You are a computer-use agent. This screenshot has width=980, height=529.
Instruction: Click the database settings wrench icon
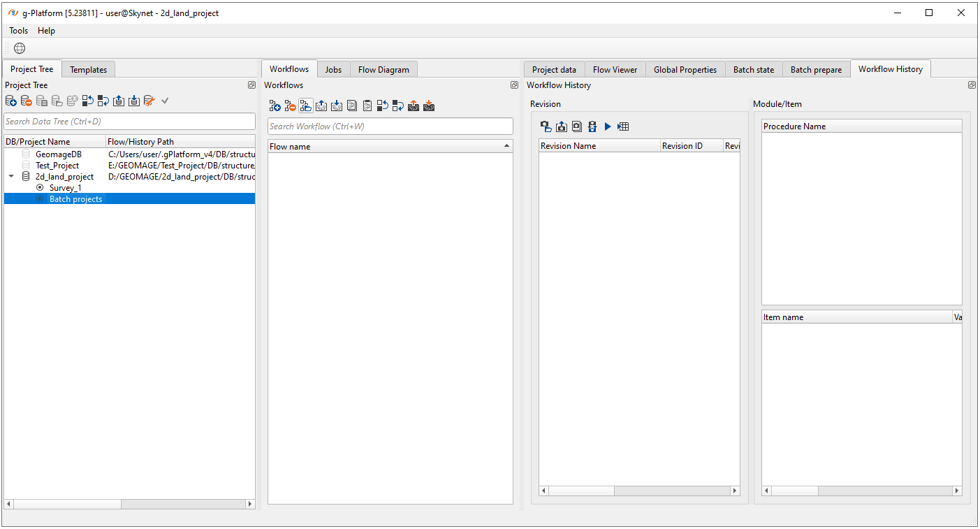(149, 101)
